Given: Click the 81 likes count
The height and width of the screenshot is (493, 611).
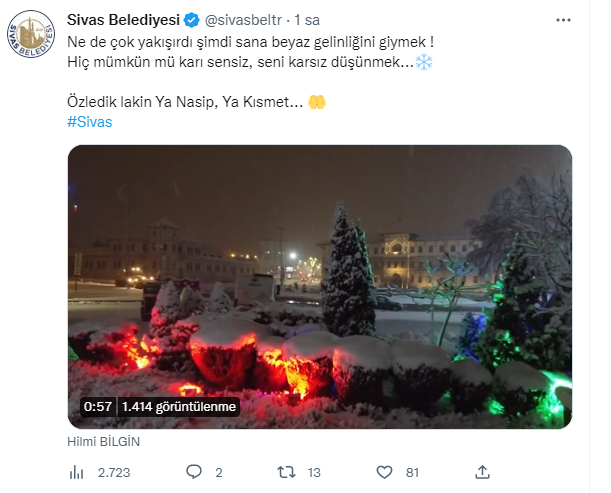Looking at the screenshot, I should tap(412, 472).
